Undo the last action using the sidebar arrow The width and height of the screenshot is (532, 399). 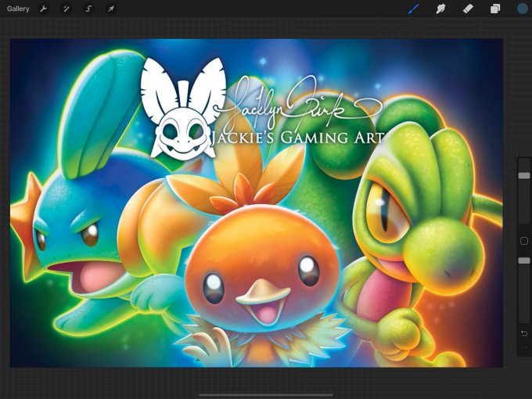tap(524, 333)
